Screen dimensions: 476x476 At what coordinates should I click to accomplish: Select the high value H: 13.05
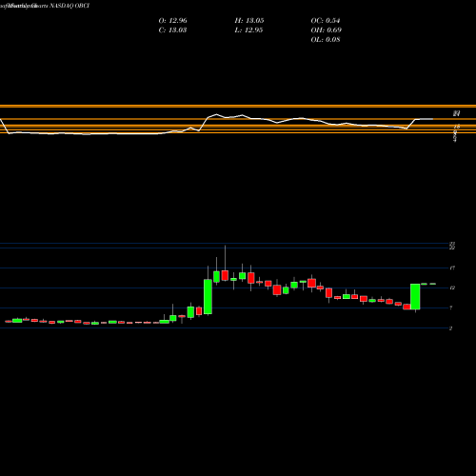(x=249, y=21)
